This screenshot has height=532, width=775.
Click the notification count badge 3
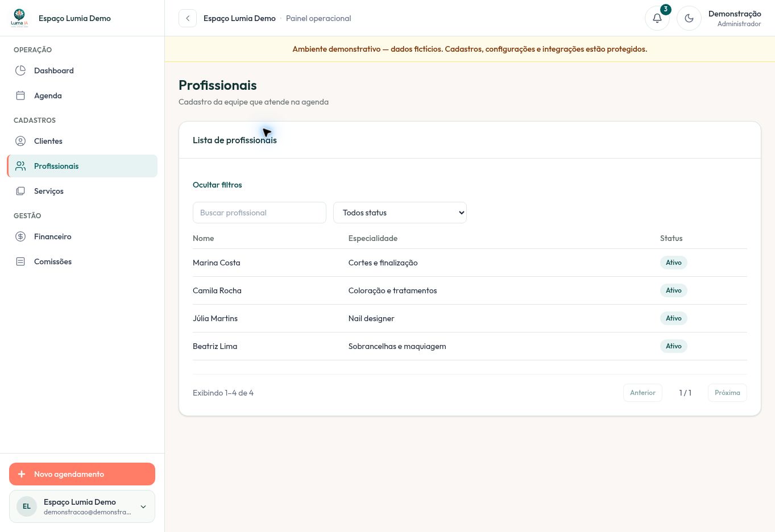click(665, 9)
